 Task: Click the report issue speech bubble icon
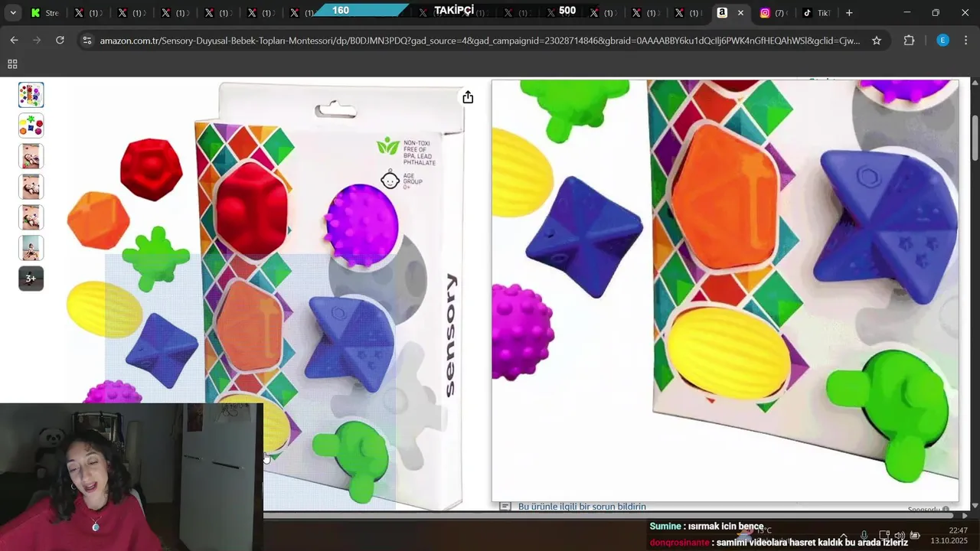click(x=505, y=507)
